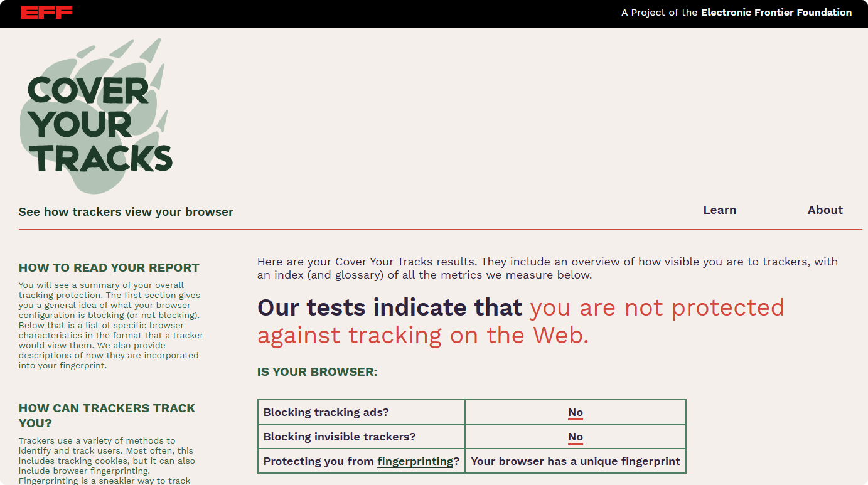
Task: Open the Electronic Frontier Foundation link
Action: tap(776, 13)
